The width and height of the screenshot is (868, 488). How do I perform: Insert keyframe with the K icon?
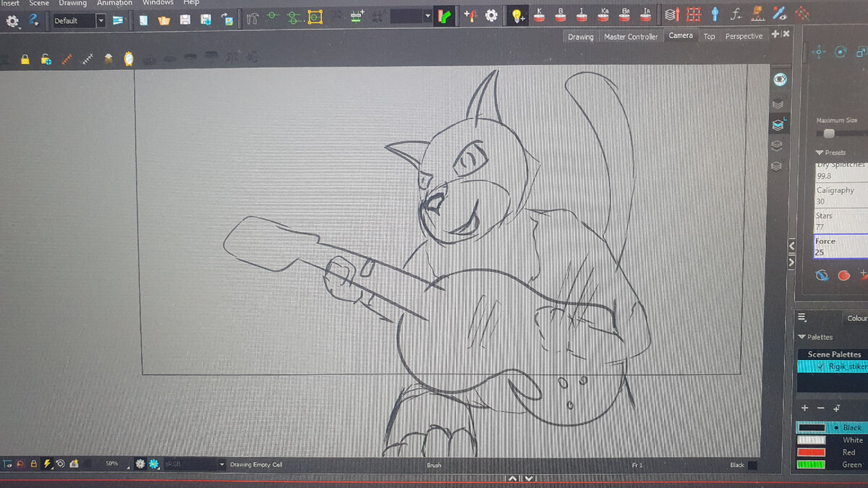539,14
